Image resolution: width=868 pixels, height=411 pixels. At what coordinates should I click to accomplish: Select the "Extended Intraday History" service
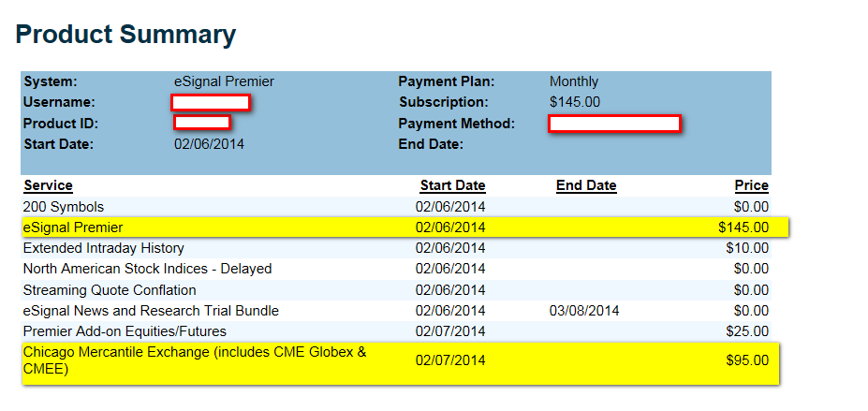tap(104, 248)
